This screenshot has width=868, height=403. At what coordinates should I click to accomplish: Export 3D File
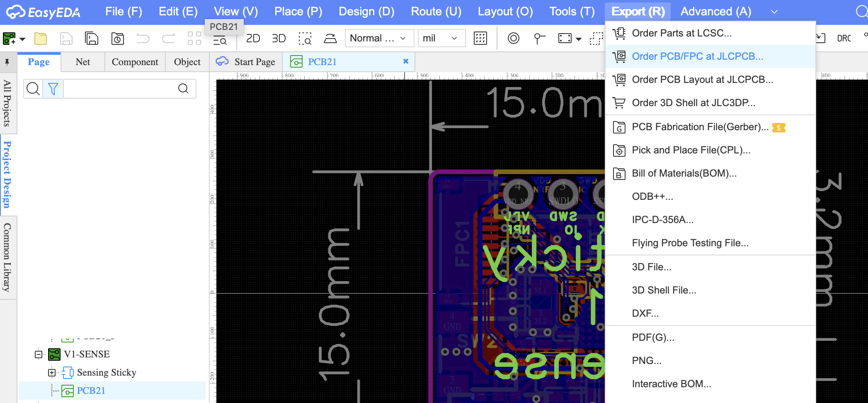[x=710, y=267]
